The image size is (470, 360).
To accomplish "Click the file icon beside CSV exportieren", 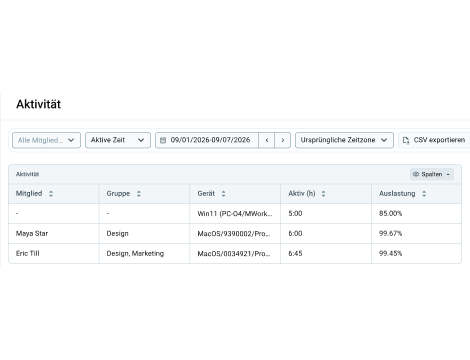I will tap(406, 140).
